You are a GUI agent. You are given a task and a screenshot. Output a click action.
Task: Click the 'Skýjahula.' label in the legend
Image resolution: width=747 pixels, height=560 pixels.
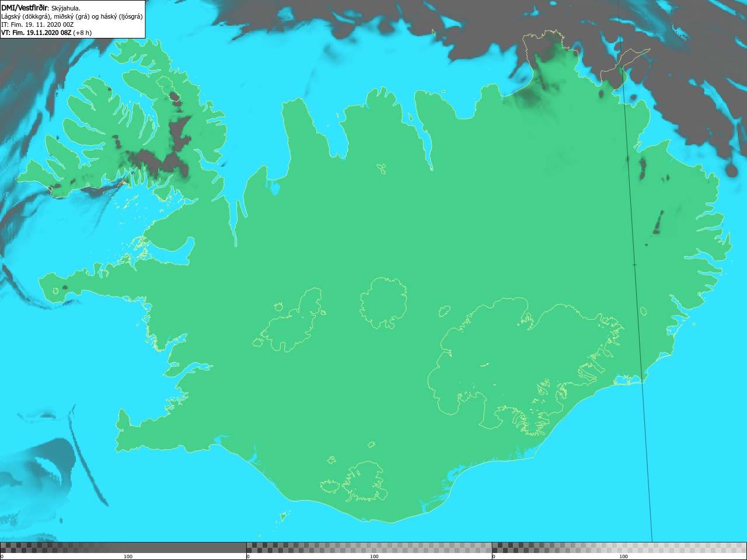(66, 8)
